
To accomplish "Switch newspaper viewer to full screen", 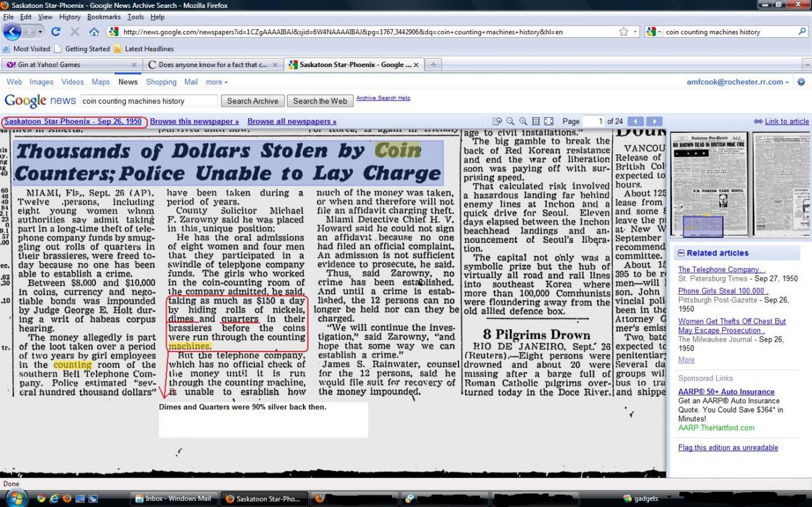I will 548,121.
